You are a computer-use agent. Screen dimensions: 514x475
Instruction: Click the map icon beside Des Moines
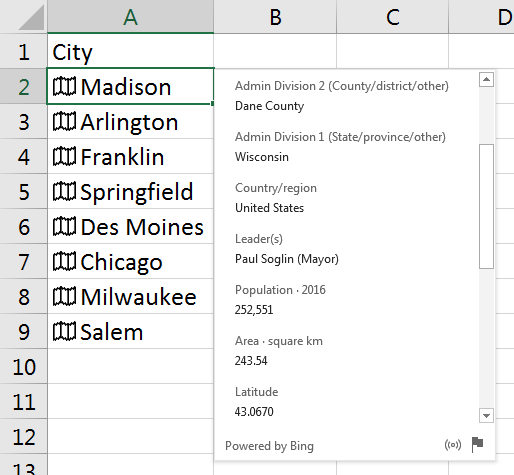[64, 226]
